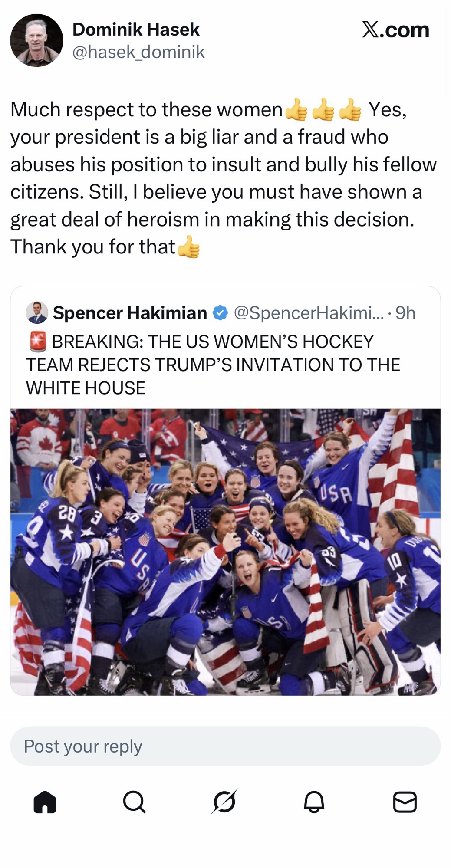The height and width of the screenshot is (868, 451).
Task: Open Notifications via the bell icon
Action: click(314, 802)
